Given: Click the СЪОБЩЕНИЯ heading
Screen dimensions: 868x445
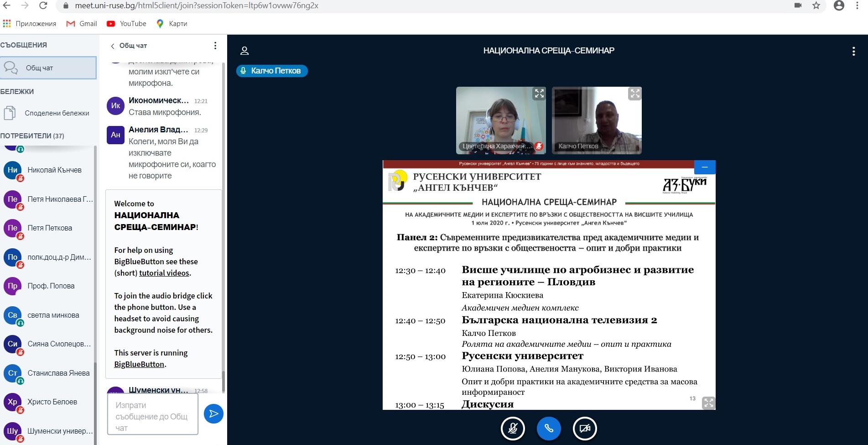Looking at the screenshot, I should [x=24, y=45].
